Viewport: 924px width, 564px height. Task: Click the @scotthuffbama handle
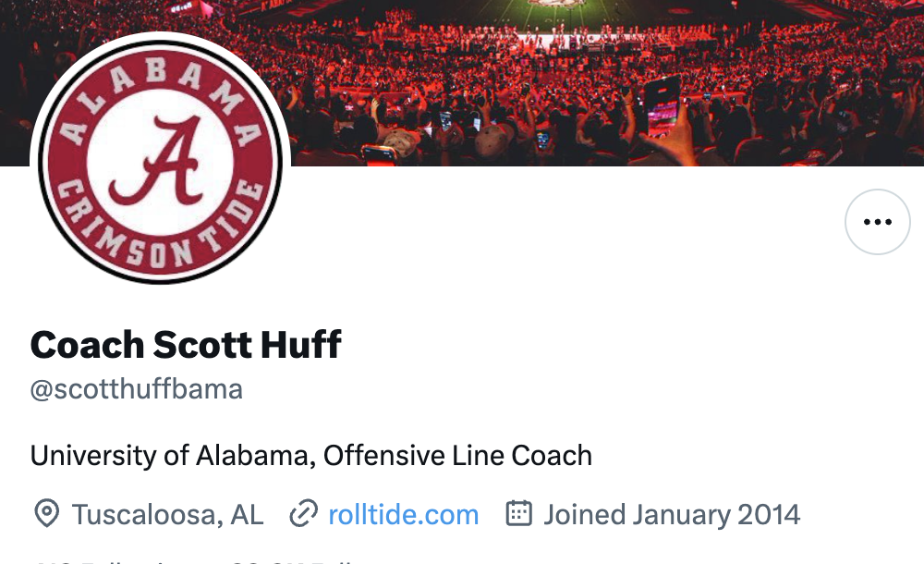pyautogui.click(x=137, y=389)
